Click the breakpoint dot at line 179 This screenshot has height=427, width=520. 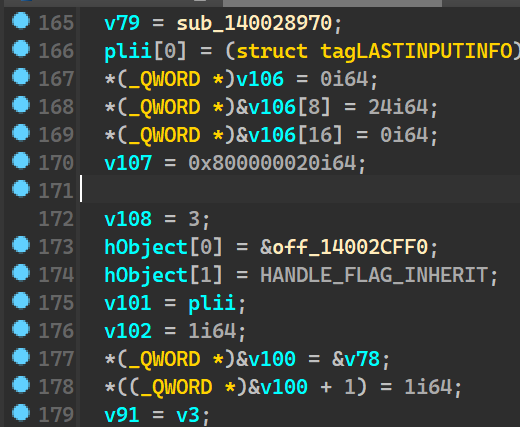click(x=21, y=413)
